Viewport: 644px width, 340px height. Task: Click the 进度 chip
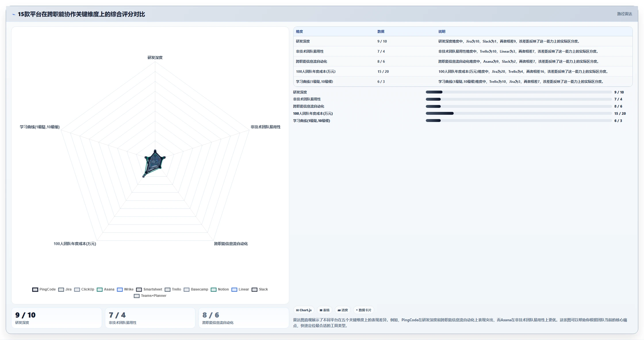[x=343, y=310]
